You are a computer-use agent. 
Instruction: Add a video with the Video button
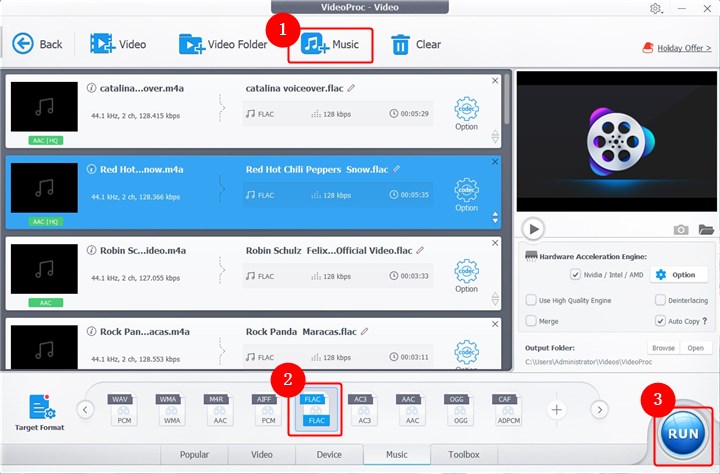coord(118,44)
